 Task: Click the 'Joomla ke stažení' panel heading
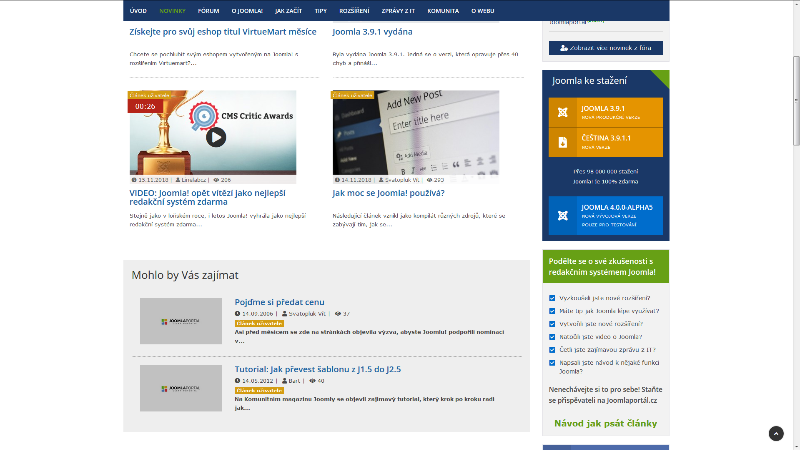[589, 81]
